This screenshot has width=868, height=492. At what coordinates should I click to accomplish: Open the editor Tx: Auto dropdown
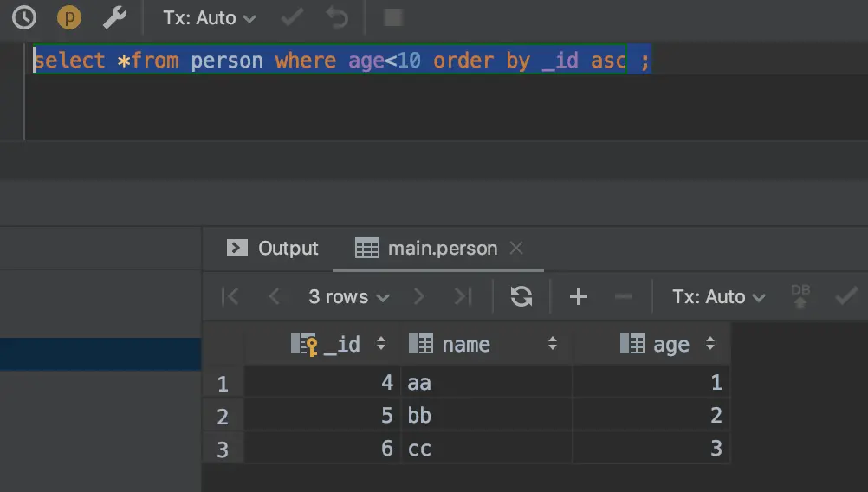click(210, 17)
